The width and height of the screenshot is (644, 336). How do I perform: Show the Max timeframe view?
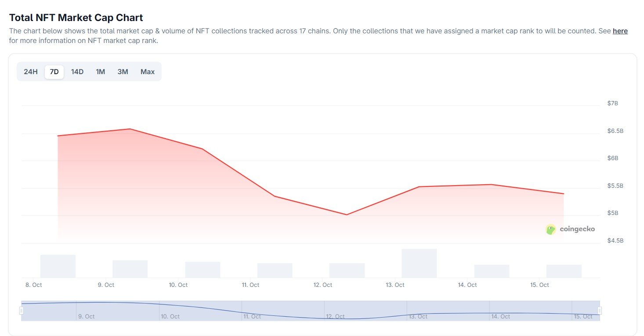click(147, 71)
